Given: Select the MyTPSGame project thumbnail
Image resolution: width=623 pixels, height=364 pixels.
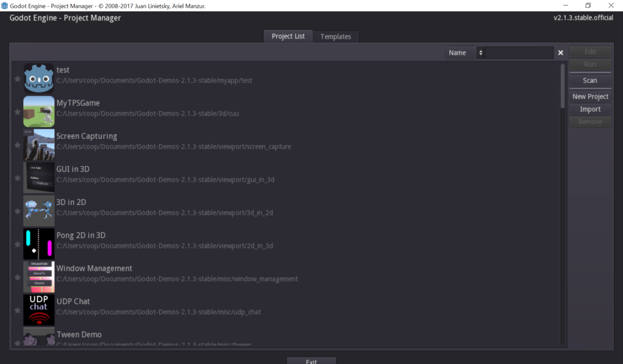Looking at the screenshot, I should click(x=39, y=112).
